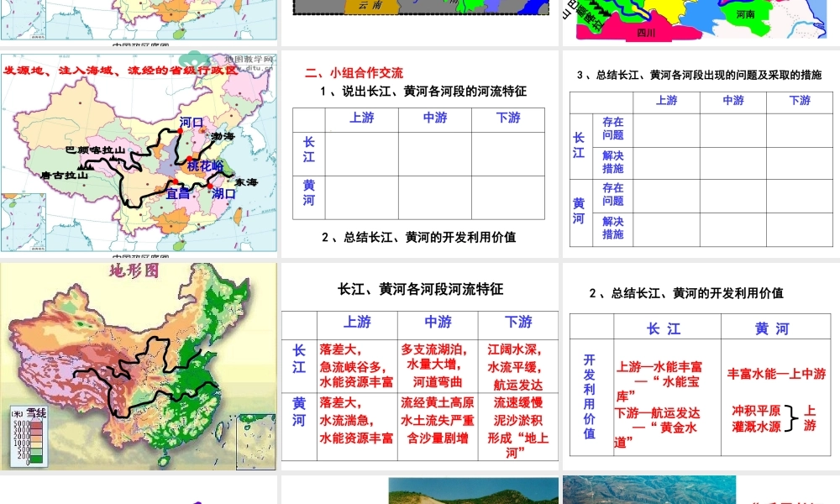Open the 地形图 terrain map slide
This screenshot has width=840, height=504.
[x=139, y=366]
